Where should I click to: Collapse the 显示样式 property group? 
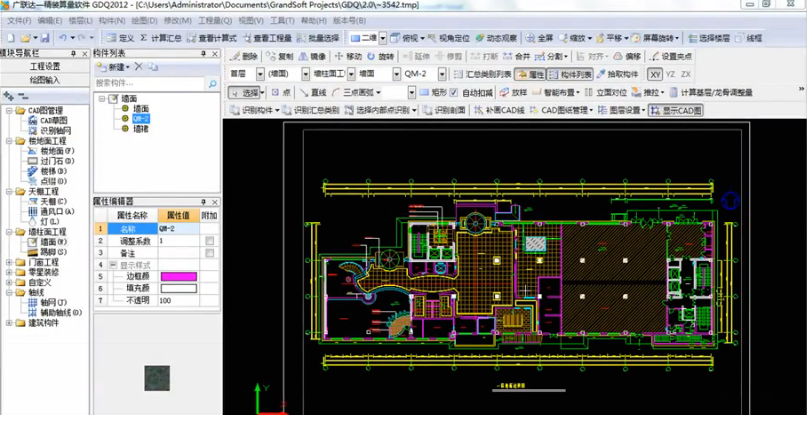click(x=113, y=265)
